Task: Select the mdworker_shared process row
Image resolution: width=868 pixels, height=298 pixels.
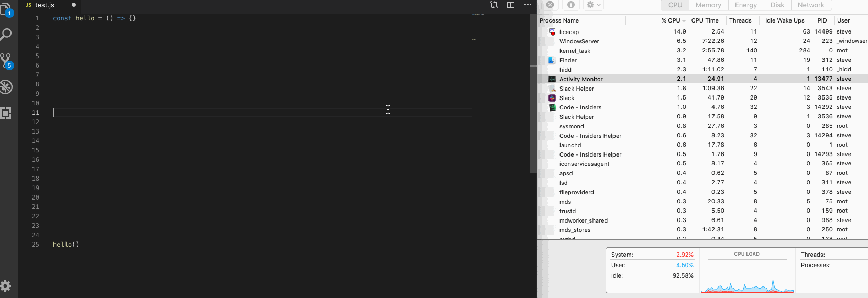Action: click(x=703, y=220)
